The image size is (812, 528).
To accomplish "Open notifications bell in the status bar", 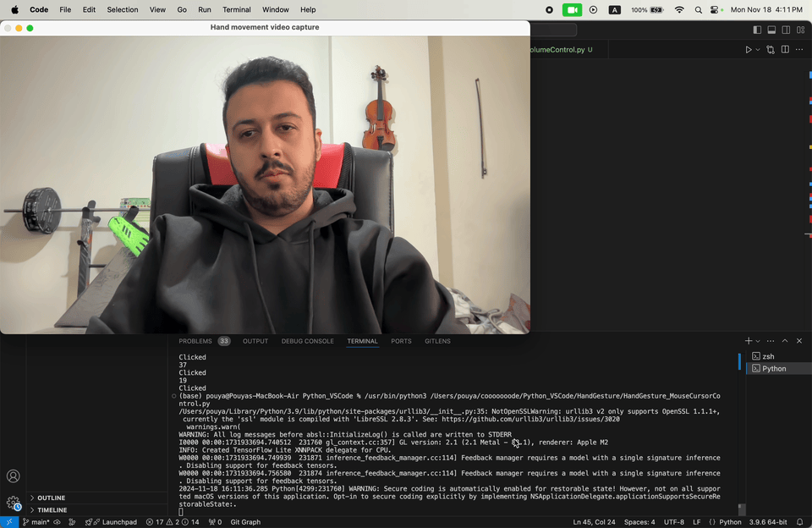I will click(x=800, y=522).
